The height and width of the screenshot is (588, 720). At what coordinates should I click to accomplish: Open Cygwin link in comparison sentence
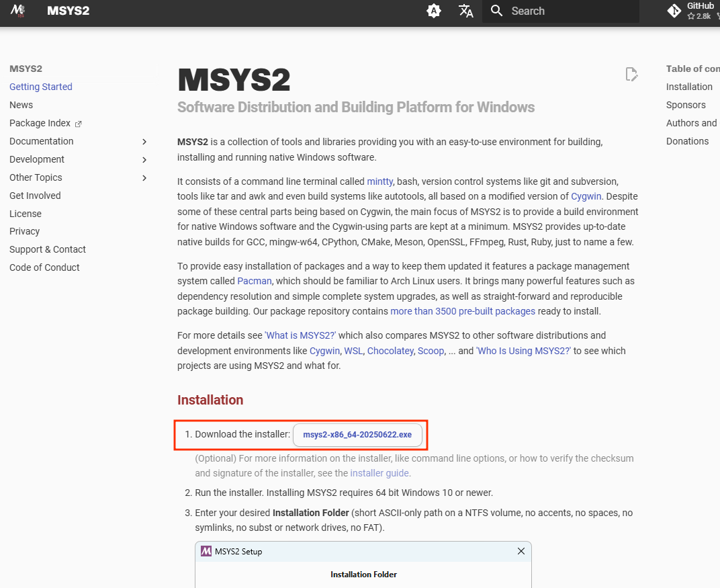click(324, 351)
